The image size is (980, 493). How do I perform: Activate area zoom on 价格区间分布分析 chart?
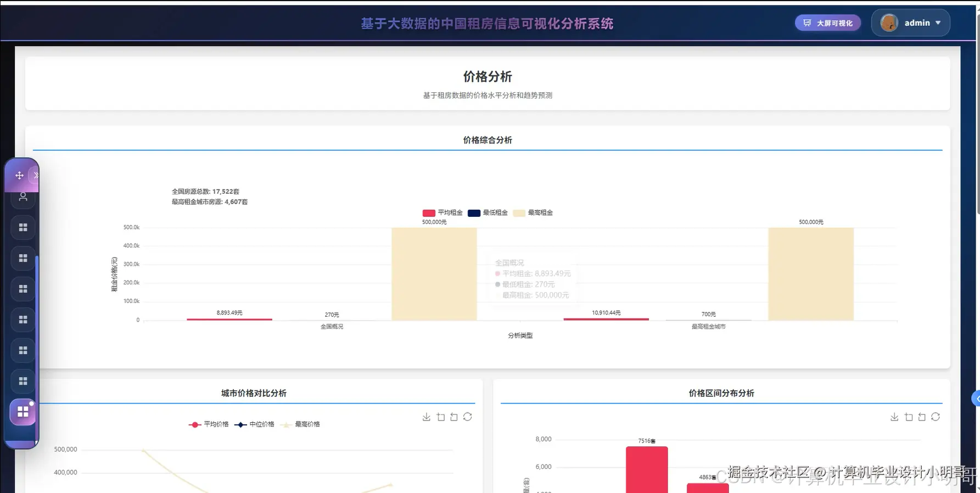(909, 417)
